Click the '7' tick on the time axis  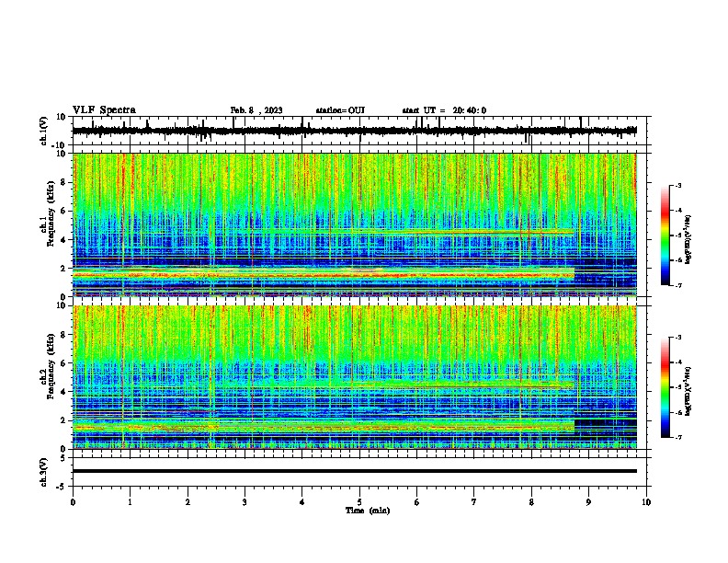(x=474, y=502)
